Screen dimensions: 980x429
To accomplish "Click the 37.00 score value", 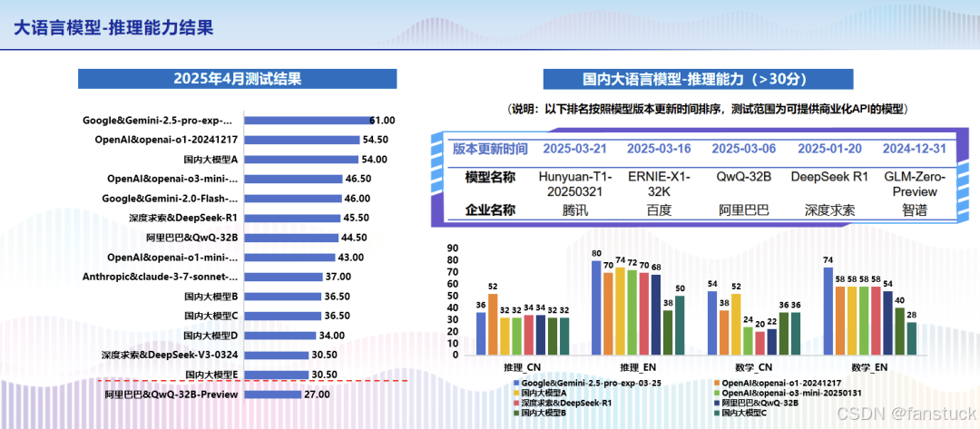I will tap(338, 276).
